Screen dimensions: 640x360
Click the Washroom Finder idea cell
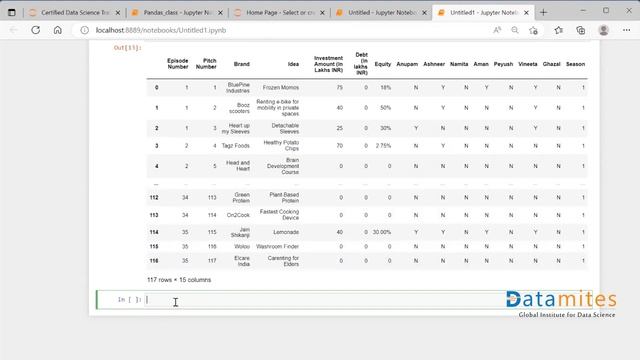point(277,247)
